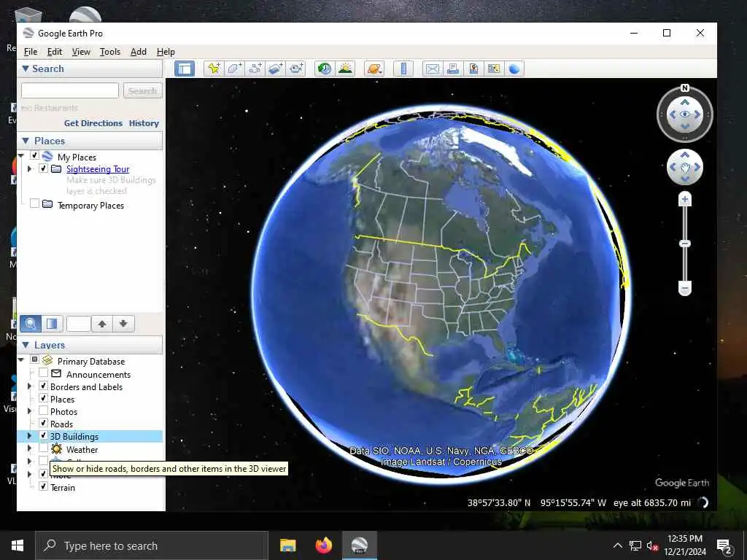
Task: Uncheck Sightseeing Tour checkbox
Action: click(x=43, y=168)
